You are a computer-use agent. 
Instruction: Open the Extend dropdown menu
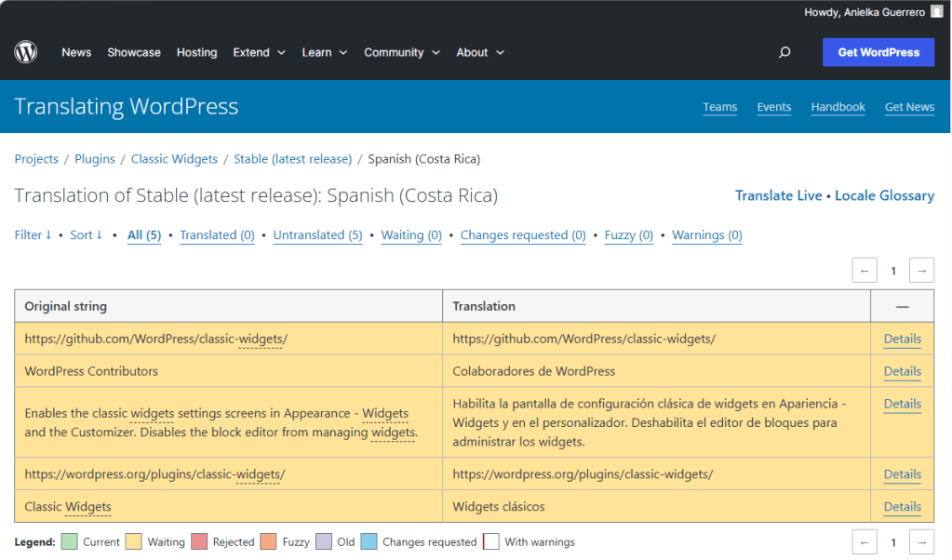click(x=260, y=53)
